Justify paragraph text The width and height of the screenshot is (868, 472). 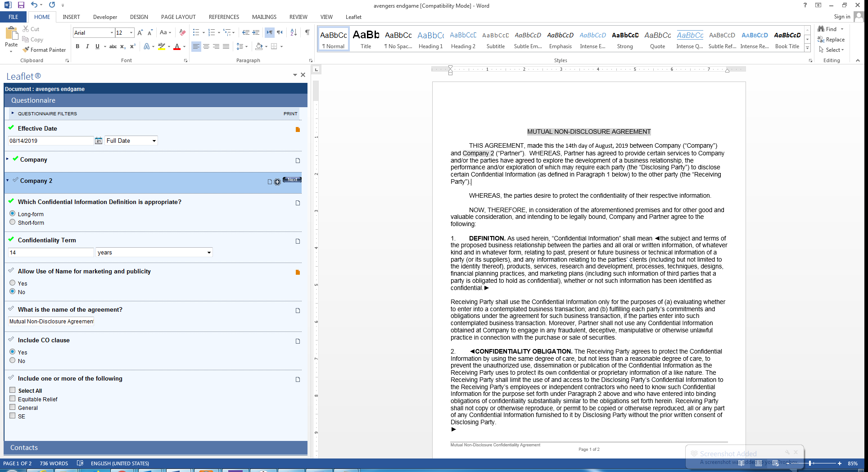pos(226,46)
